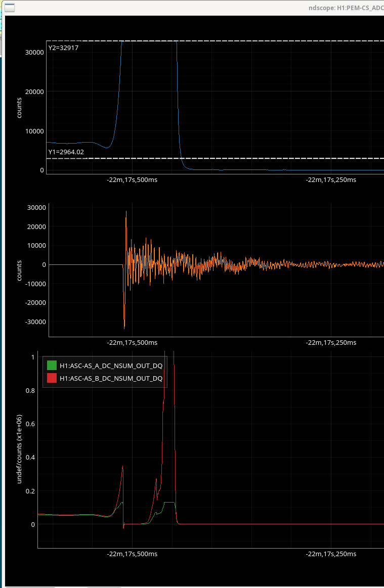
Task: Click bottom plot's -22m,17s,500ms time tick label
Action: click(132, 554)
